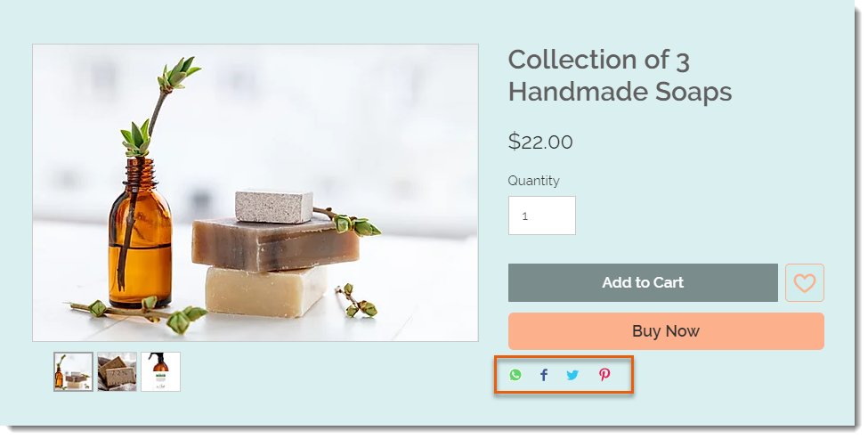The height and width of the screenshot is (439, 868).
Task: Share product via WhatsApp icon
Action: tap(515, 375)
